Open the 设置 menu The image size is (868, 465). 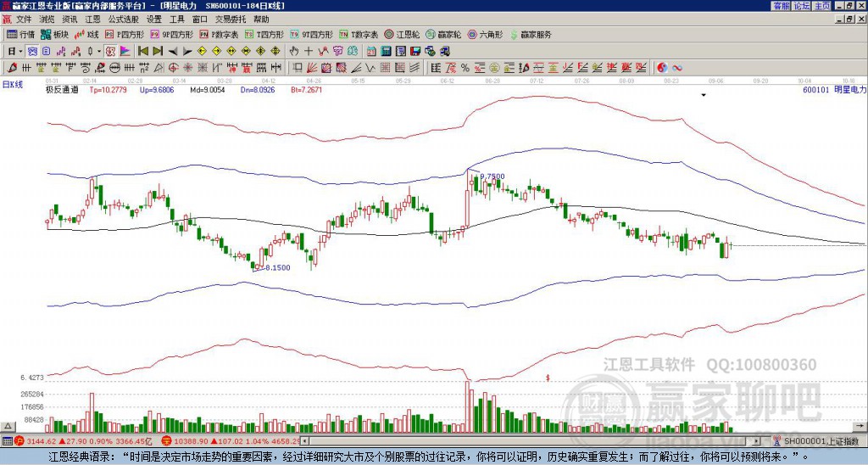[154, 20]
